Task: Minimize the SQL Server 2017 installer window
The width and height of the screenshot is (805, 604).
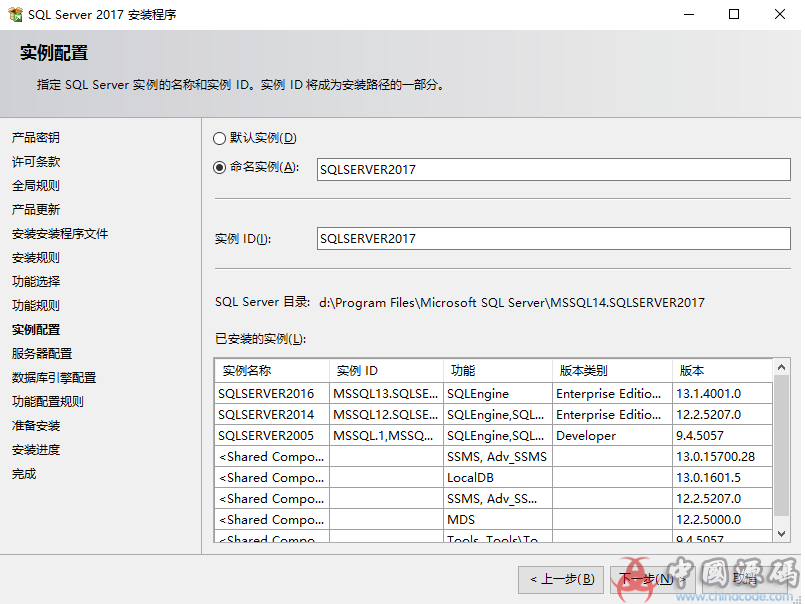Action: pos(689,14)
